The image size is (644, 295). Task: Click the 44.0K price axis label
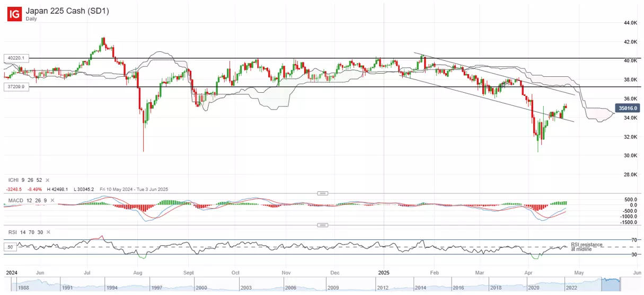click(630, 23)
